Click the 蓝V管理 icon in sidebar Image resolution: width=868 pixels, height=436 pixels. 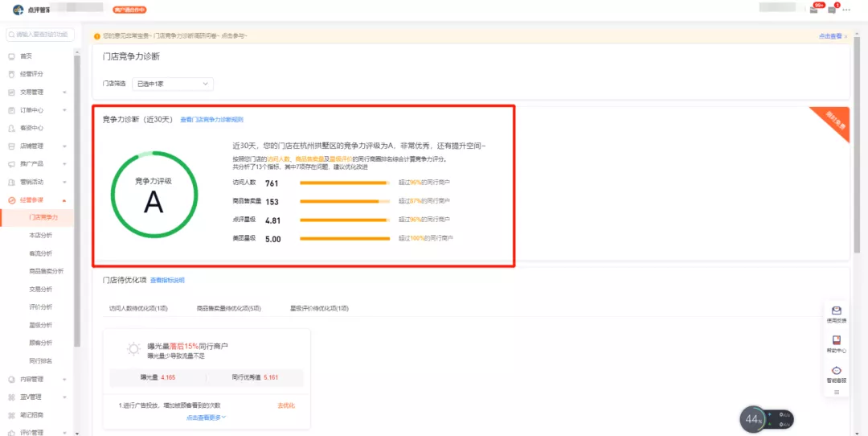pos(11,397)
